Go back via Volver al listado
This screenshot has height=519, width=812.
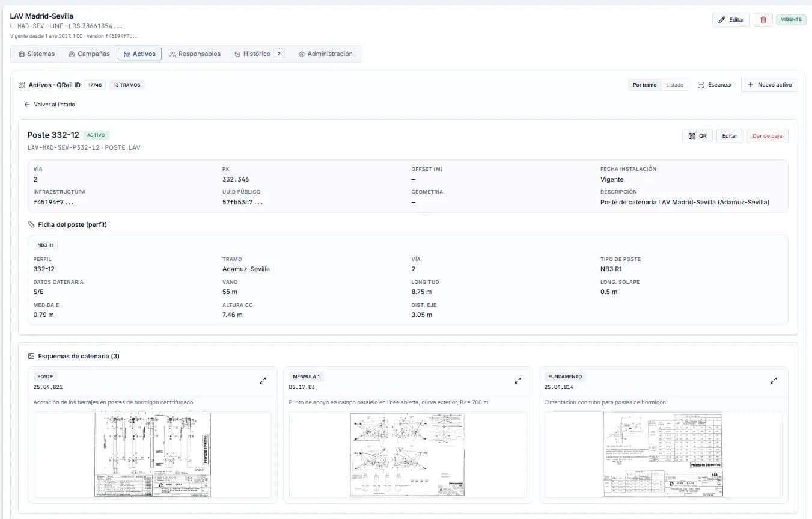coord(49,105)
